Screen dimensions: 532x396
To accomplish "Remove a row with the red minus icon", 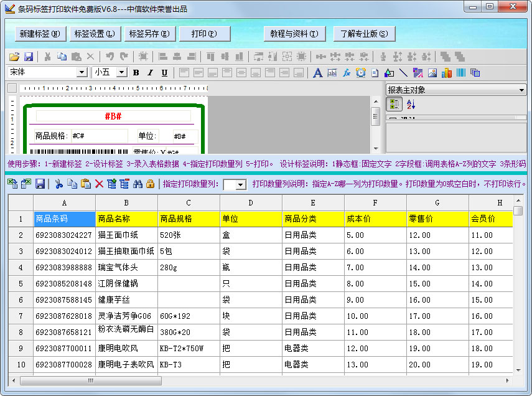I will pyautogui.click(x=124, y=184).
